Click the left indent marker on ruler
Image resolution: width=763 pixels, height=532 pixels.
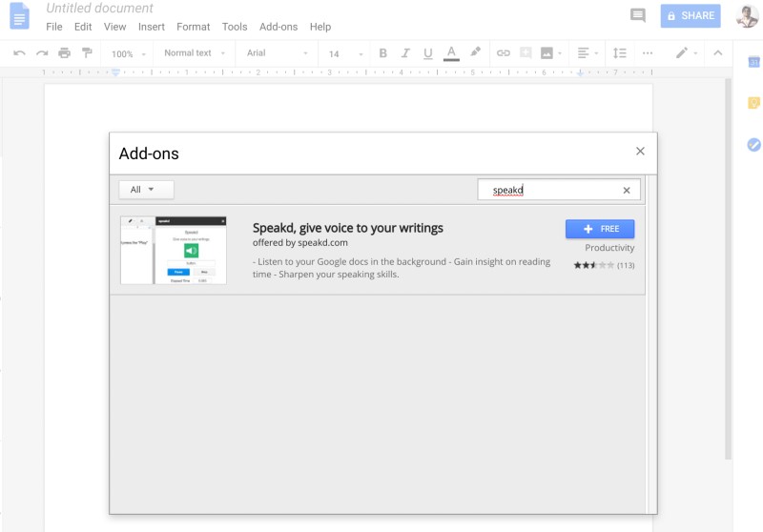click(x=115, y=73)
